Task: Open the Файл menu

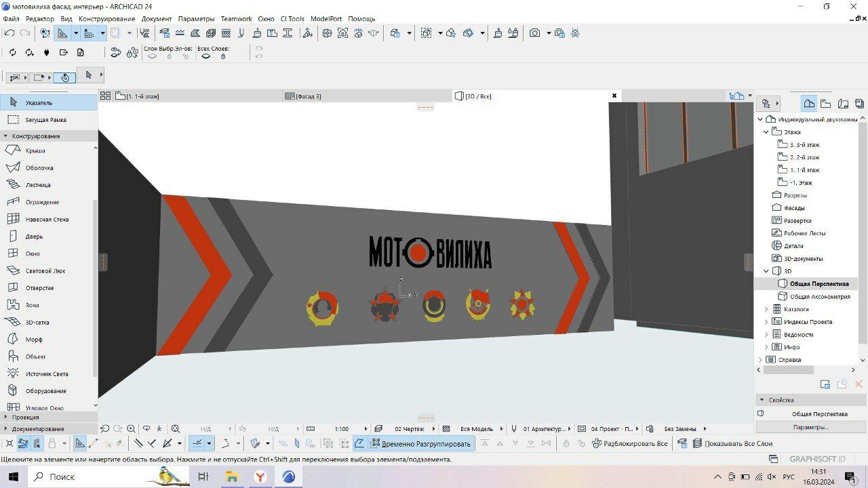Action: [11, 19]
